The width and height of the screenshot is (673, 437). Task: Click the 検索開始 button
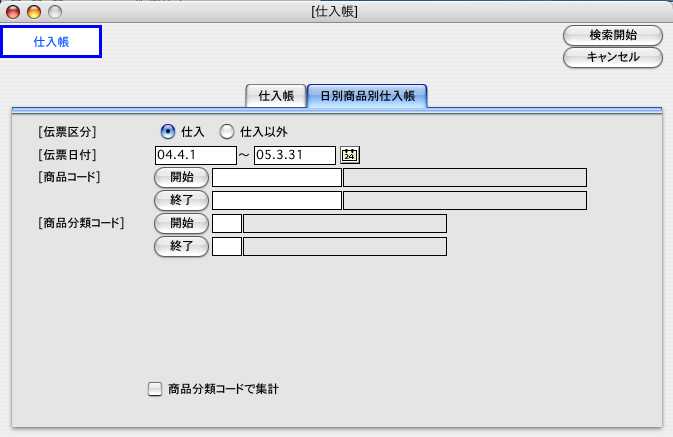click(x=613, y=35)
